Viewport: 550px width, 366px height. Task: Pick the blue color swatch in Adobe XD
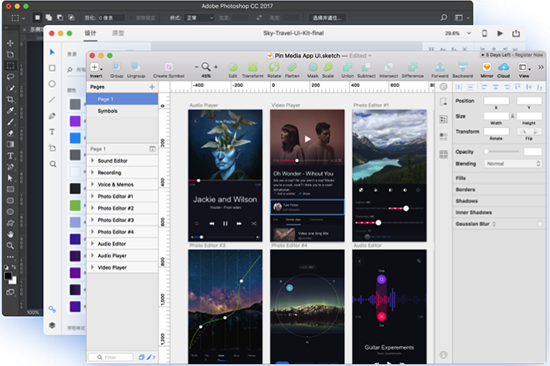(75, 138)
